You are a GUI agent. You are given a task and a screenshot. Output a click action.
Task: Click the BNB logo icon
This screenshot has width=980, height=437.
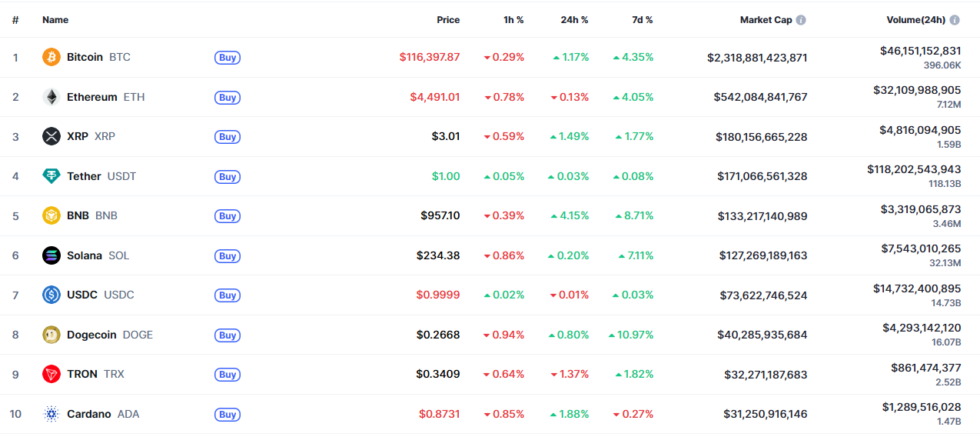pyautogui.click(x=51, y=215)
